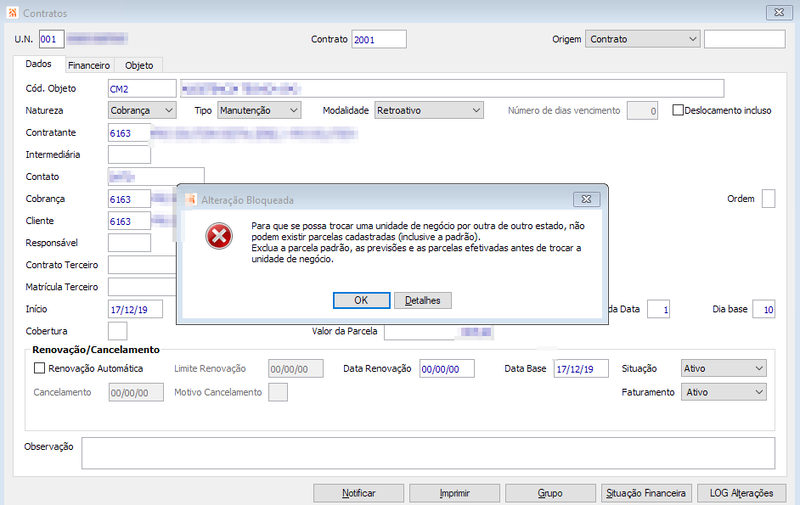This screenshot has height=505, width=800.
Task: Click the Número de dias vencimento field
Action: 642,110
